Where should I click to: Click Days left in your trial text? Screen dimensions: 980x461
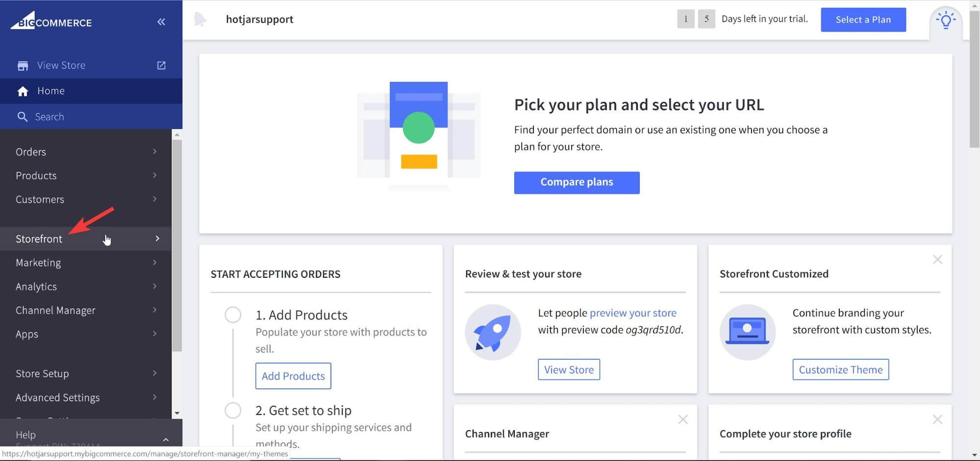764,19
